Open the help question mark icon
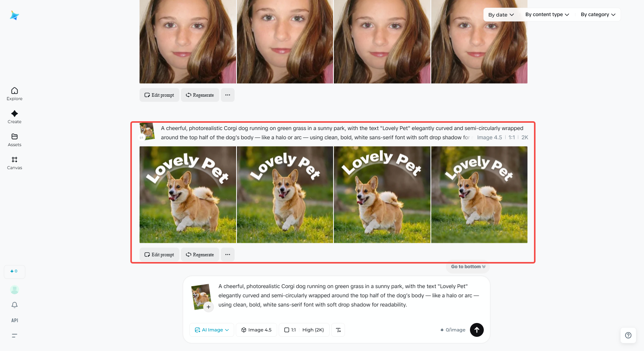The height and width of the screenshot is (351, 644). (x=628, y=335)
